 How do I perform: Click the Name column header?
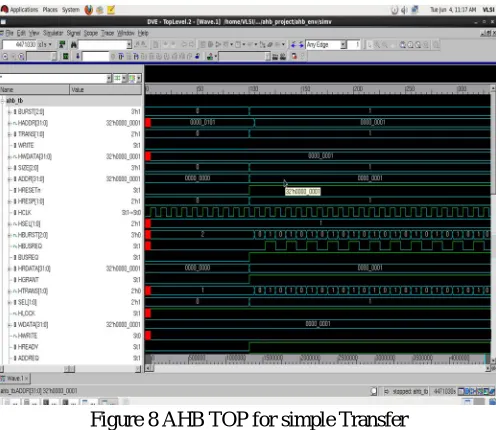pyautogui.click(x=34, y=90)
